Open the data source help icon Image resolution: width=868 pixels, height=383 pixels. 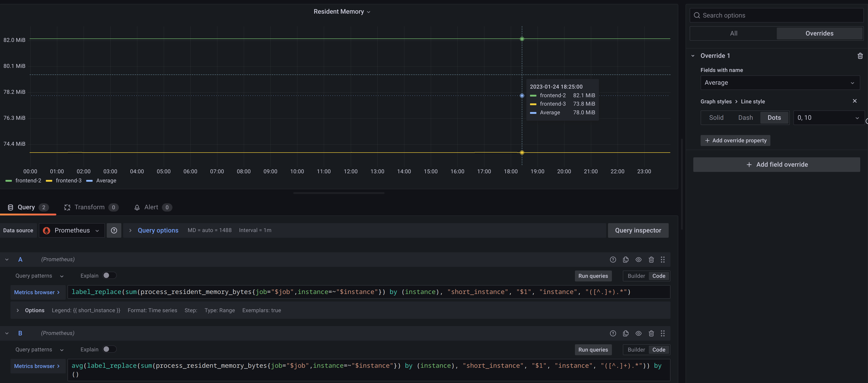tap(114, 230)
